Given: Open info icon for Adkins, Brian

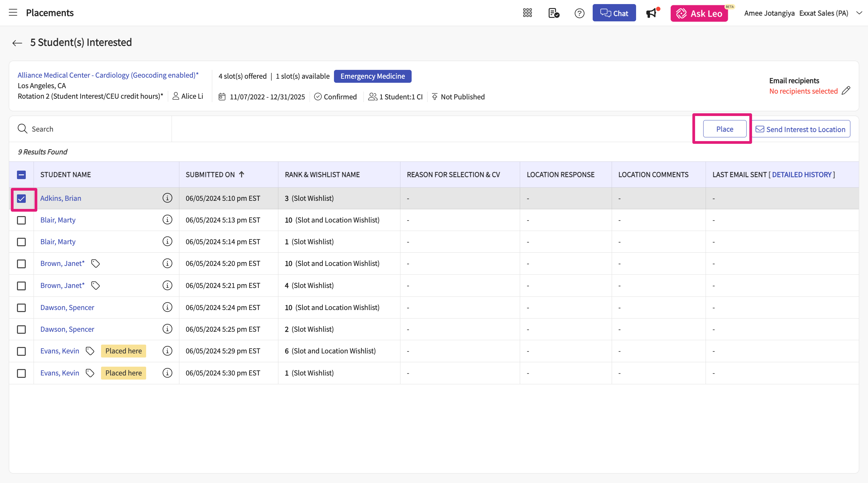Looking at the screenshot, I should 167,198.
